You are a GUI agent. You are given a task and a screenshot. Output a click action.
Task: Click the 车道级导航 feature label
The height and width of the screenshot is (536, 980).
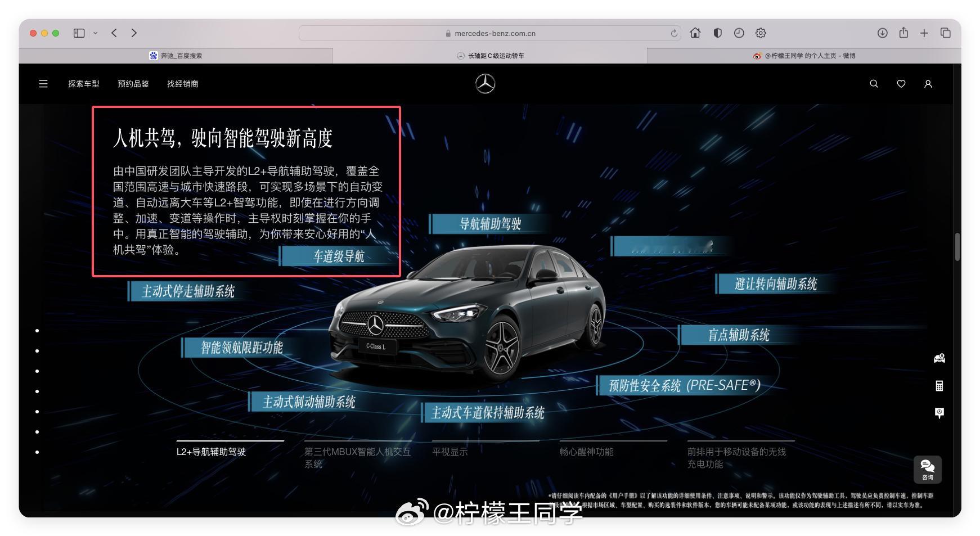339,256
